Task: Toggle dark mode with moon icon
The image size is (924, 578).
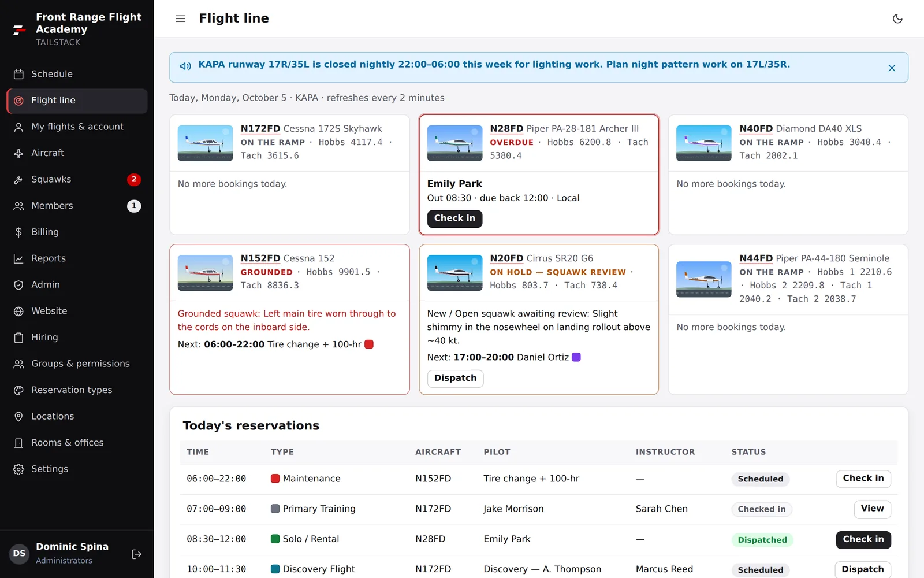Action: pyautogui.click(x=897, y=18)
